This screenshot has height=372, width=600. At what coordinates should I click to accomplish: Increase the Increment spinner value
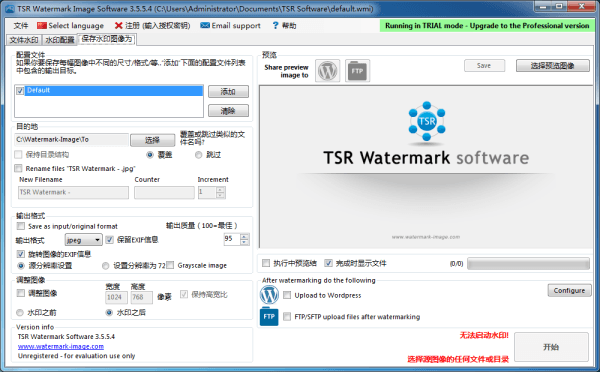click(x=220, y=189)
